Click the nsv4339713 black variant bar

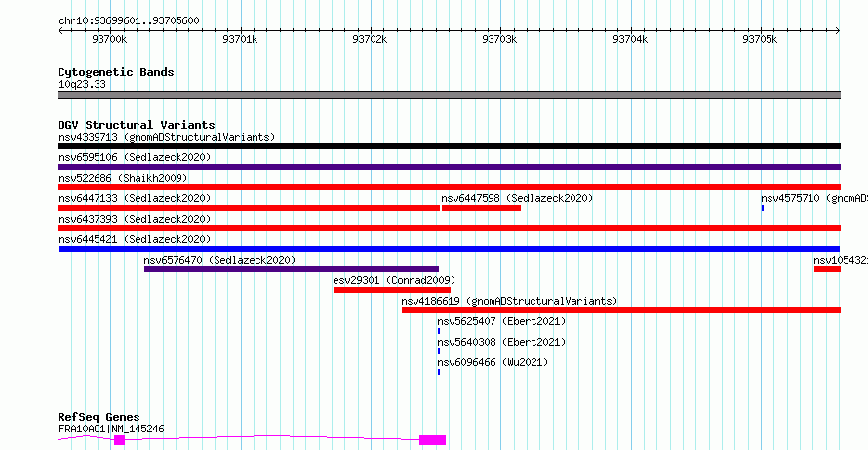pyautogui.click(x=449, y=146)
